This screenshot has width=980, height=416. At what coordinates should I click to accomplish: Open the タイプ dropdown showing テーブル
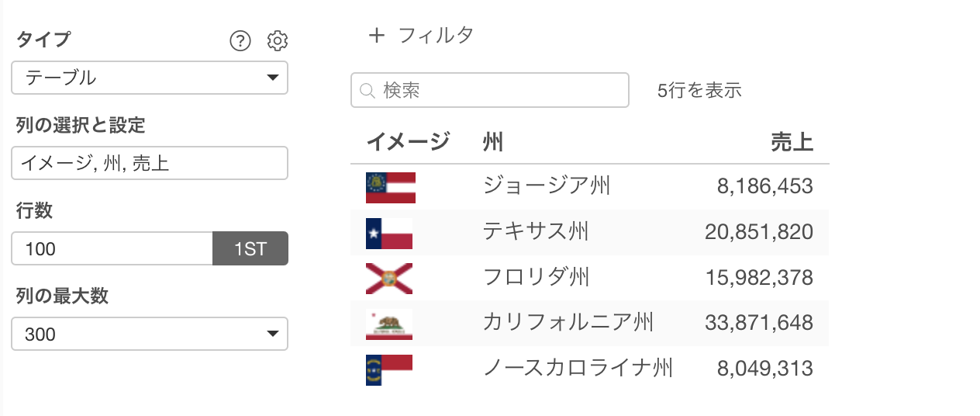click(x=150, y=78)
